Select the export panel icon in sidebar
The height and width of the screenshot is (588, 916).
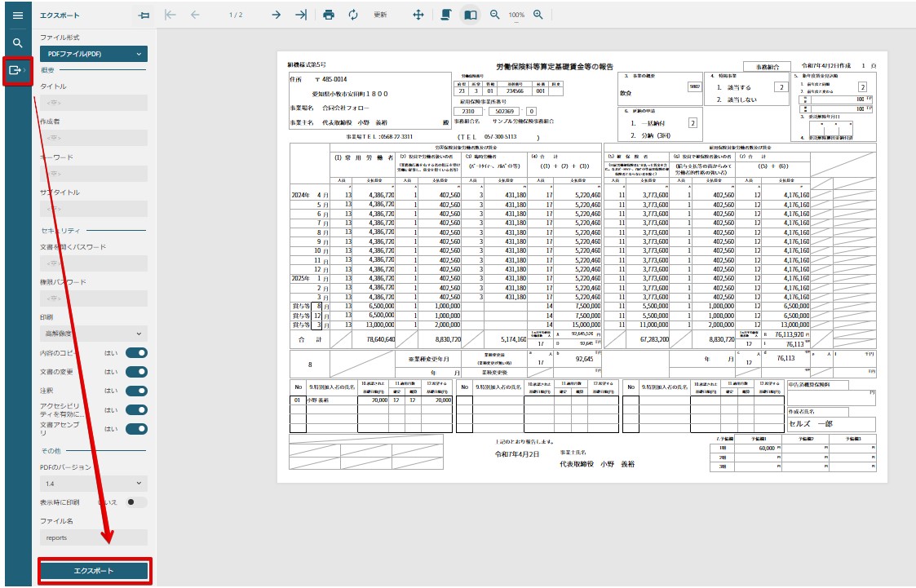(x=16, y=70)
